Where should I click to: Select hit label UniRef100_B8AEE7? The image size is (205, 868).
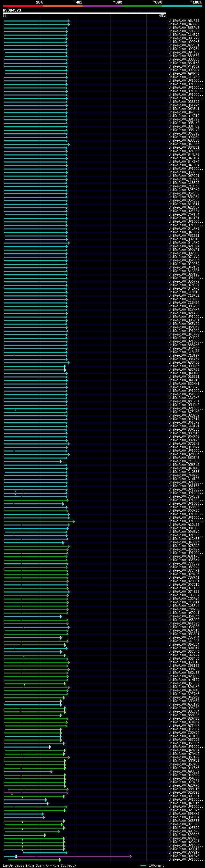pyautogui.click(x=184, y=56)
